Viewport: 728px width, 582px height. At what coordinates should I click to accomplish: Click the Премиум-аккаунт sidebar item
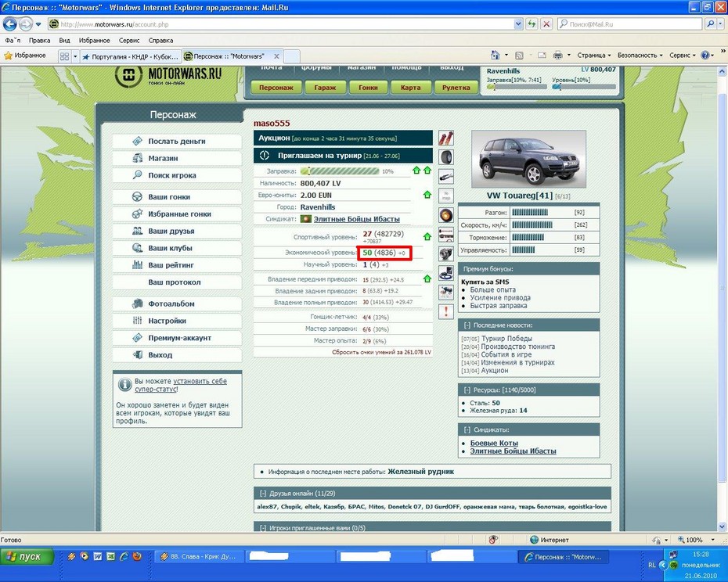point(177,338)
